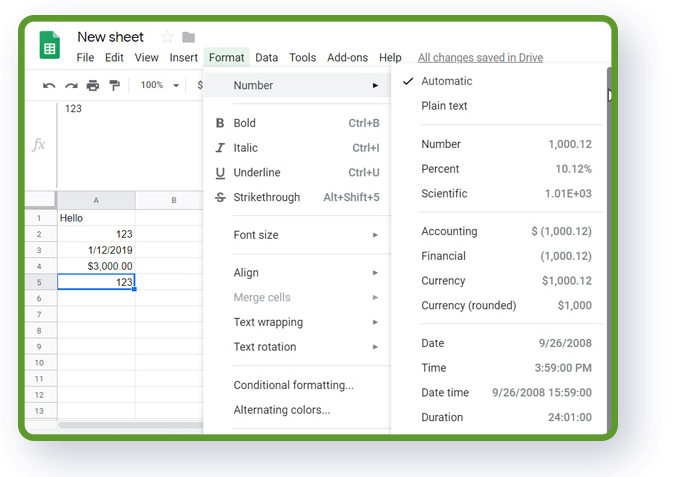The image size is (681, 477).
Task: Select row 1 header
Action: (40, 218)
